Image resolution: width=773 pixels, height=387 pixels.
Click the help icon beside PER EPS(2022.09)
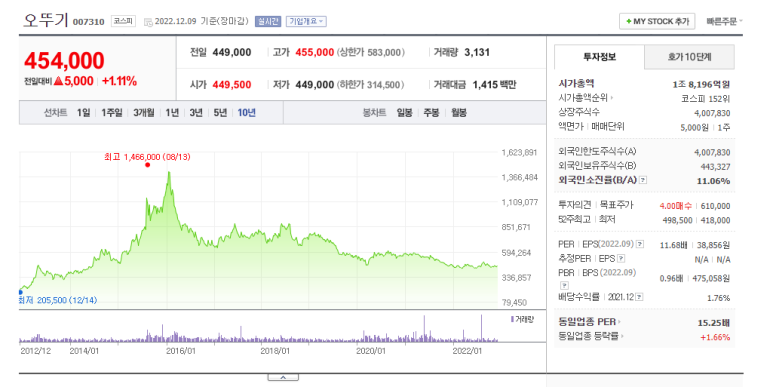pyautogui.click(x=640, y=244)
